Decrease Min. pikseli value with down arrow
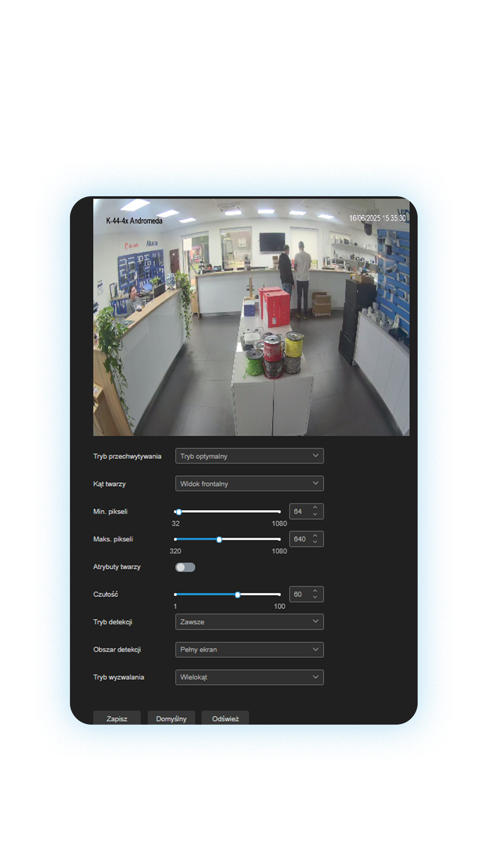This screenshot has width=488, height=868. point(315,514)
